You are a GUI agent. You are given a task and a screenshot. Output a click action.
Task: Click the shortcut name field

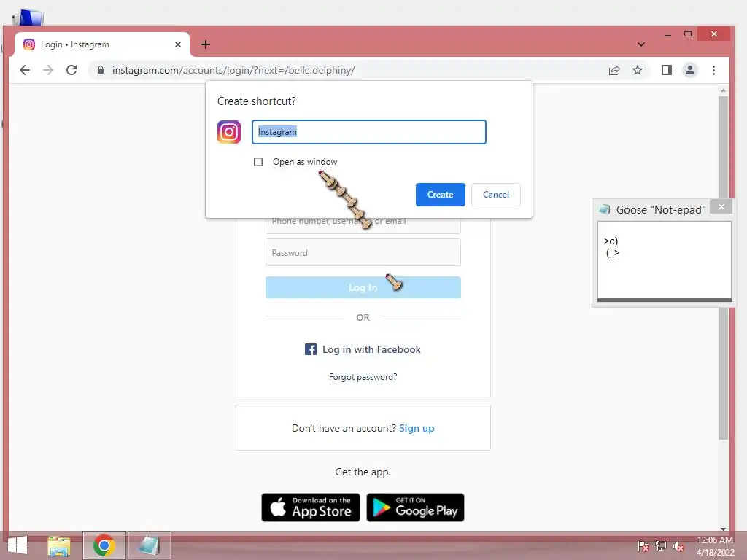click(368, 132)
